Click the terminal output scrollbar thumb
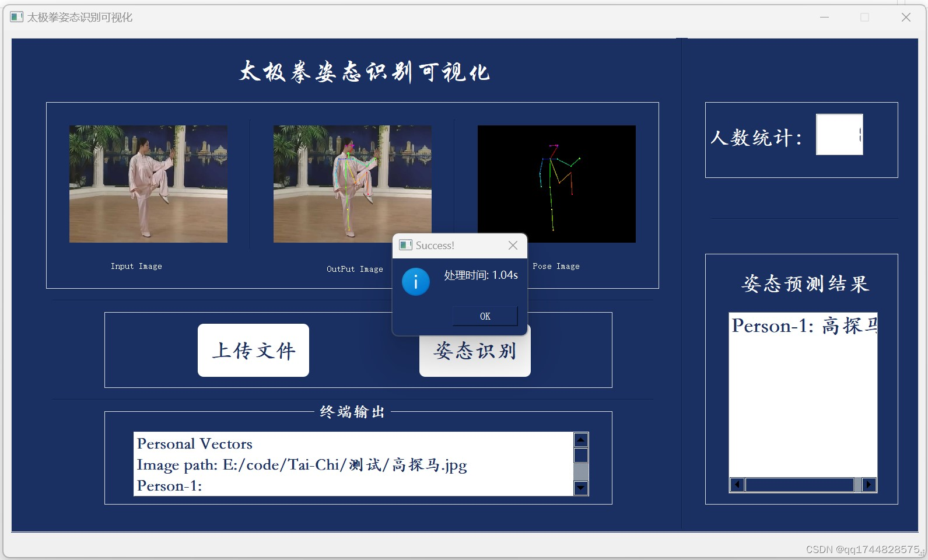928x560 pixels. [x=581, y=456]
